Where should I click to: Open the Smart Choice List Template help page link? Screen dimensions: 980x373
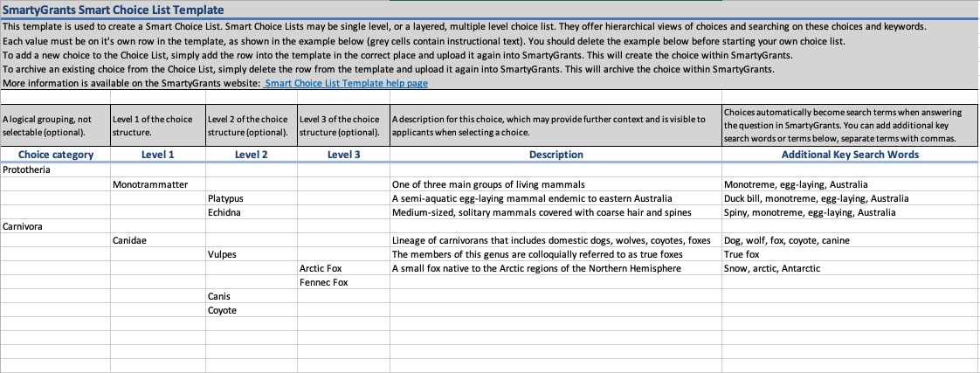345,83
